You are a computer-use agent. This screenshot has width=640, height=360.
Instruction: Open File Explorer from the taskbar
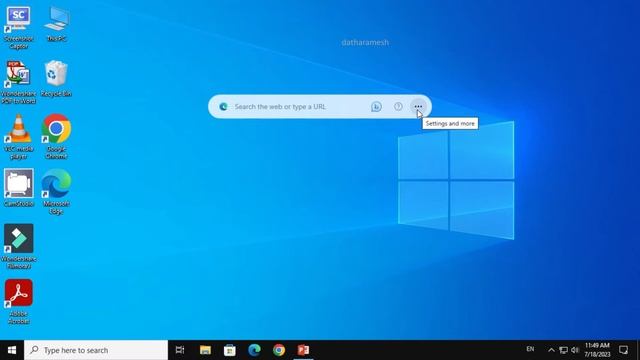(205, 350)
